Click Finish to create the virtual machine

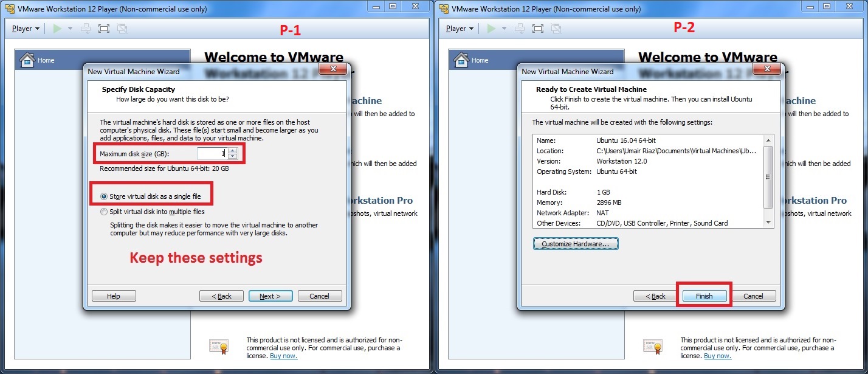pyautogui.click(x=704, y=296)
